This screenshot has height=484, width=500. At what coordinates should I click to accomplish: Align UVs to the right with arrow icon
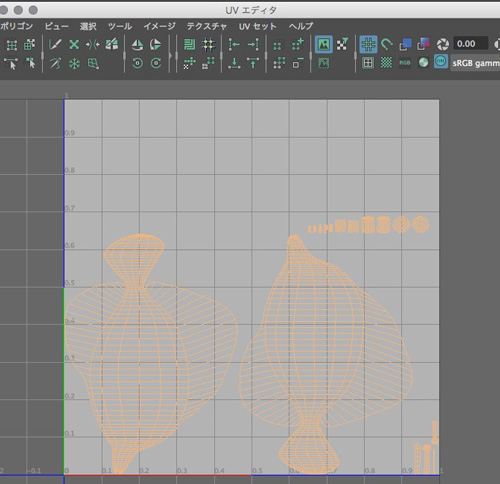point(253,44)
